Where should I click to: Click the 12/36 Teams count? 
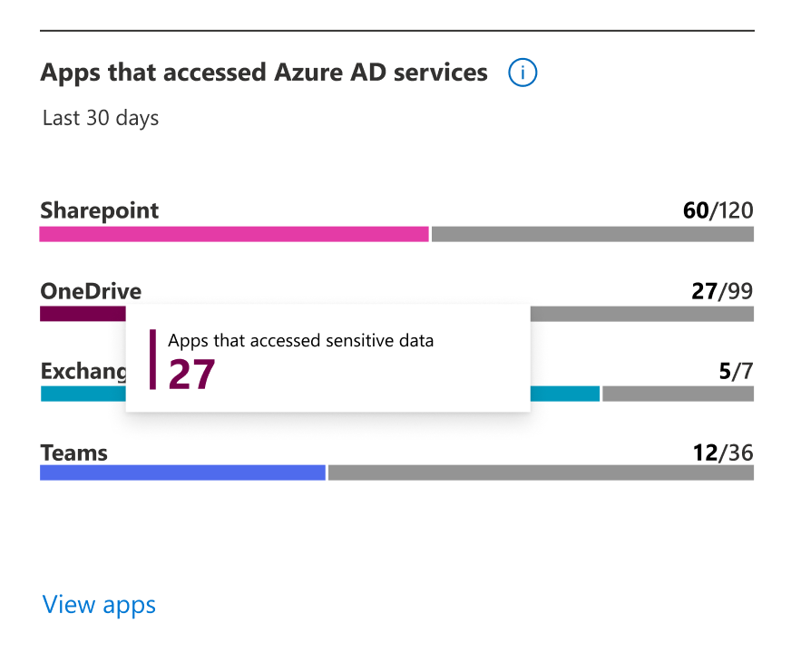point(723,453)
